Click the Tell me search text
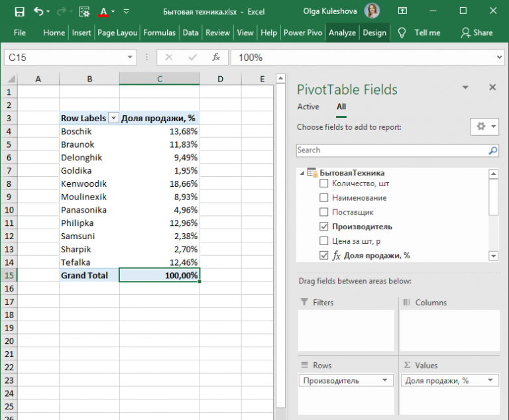Image resolution: width=509 pixels, height=420 pixels. (x=427, y=32)
